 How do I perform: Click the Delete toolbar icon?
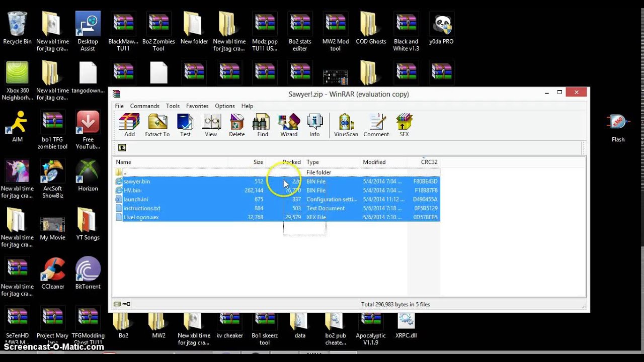coord(236,125)
